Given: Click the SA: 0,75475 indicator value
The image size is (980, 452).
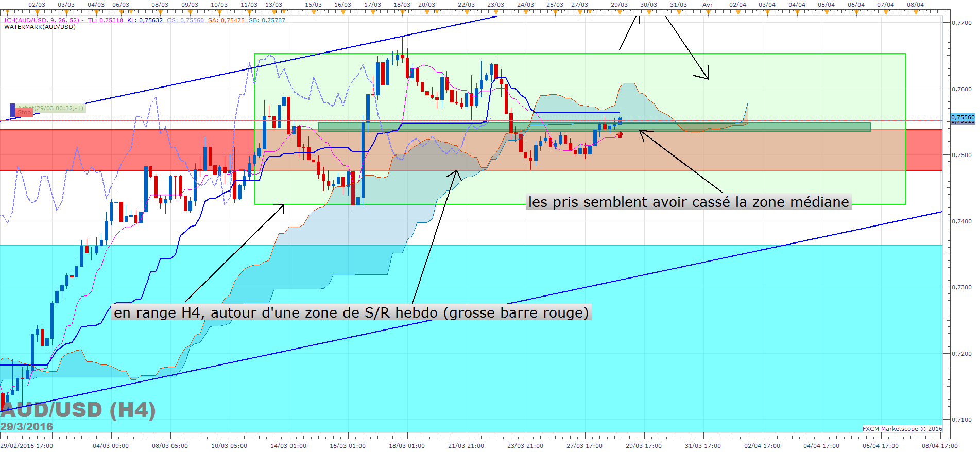Looking at the screenshot, I should [x=227, y=20].
